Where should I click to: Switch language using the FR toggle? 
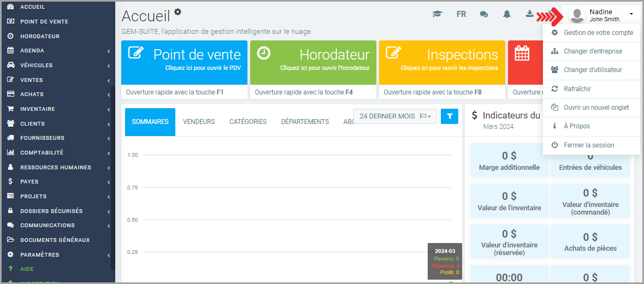click(x=461, y=14)
